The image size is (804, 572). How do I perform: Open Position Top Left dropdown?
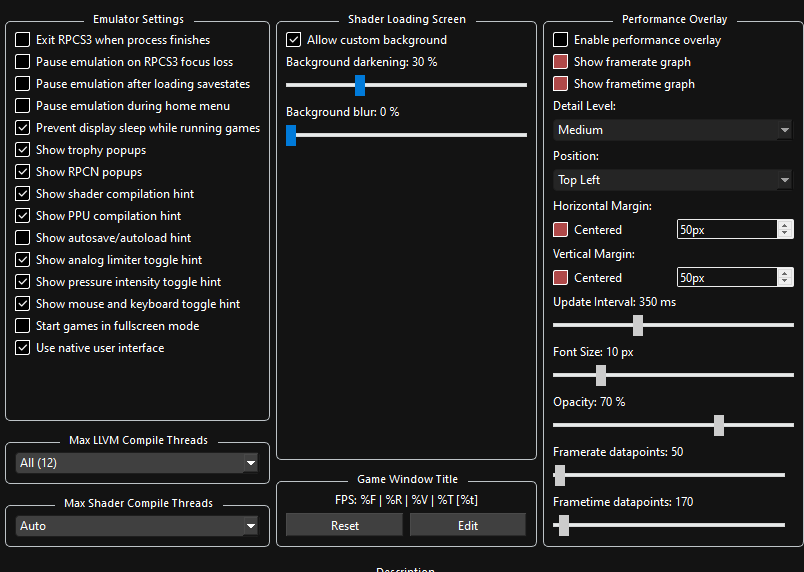pyautogui.click(x=673, y=180)
